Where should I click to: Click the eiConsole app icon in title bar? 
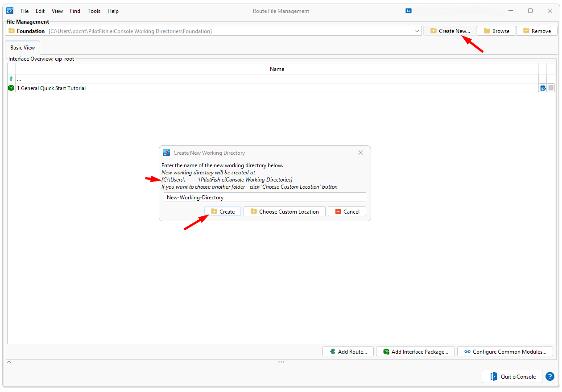coord(10,11)
